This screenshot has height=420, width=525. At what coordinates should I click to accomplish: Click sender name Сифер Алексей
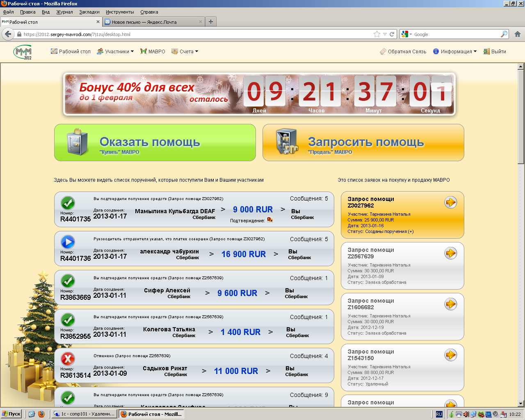[x=167, y=290]
